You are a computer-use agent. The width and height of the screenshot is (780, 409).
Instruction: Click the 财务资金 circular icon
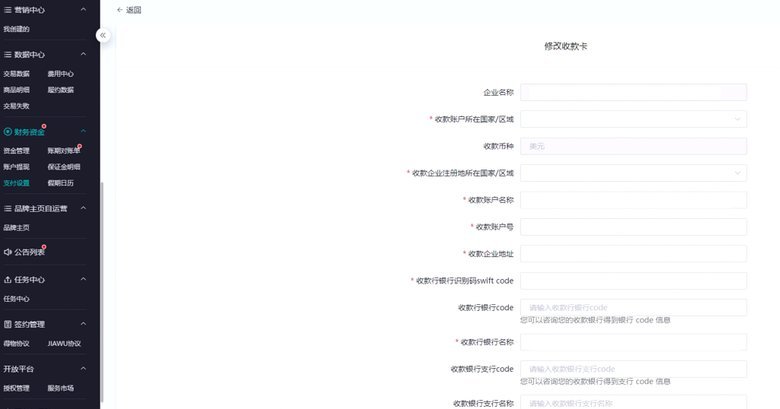7,132
